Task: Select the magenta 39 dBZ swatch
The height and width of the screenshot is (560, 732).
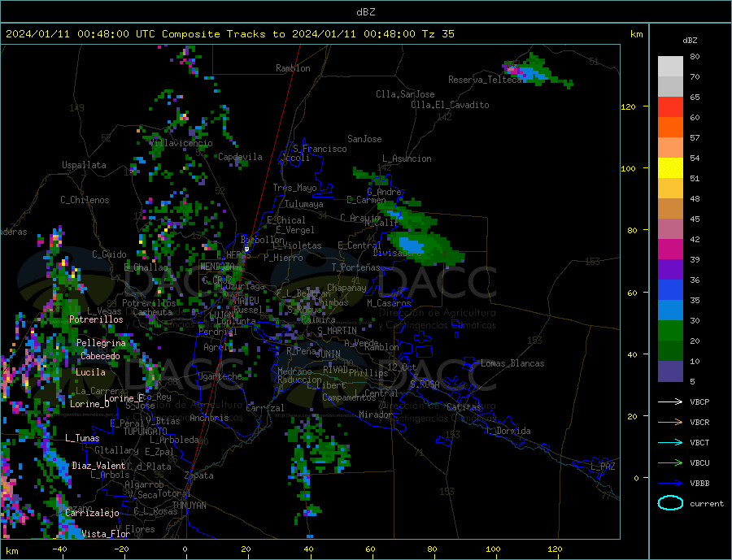Action: pos(670,250)
